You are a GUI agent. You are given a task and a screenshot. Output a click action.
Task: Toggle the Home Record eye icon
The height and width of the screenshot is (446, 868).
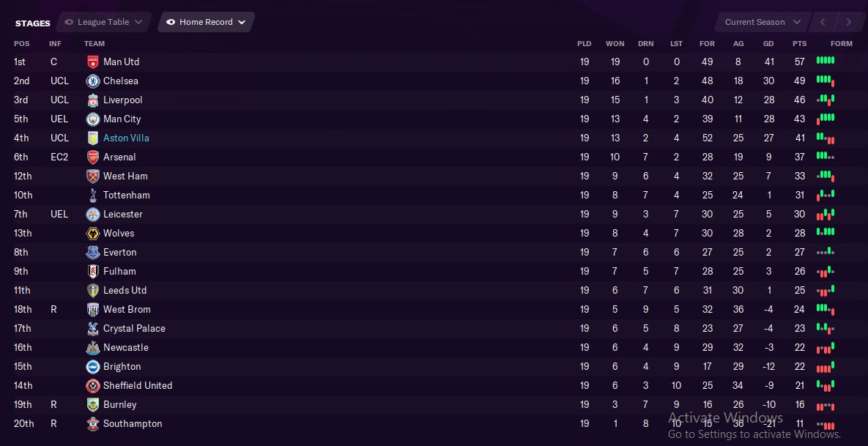click(x=171, y=23)
